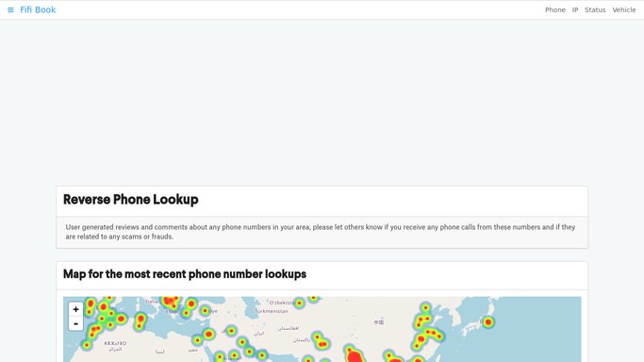Click the hotspot near Italia label
644x362 pixels.
point(170,302)
